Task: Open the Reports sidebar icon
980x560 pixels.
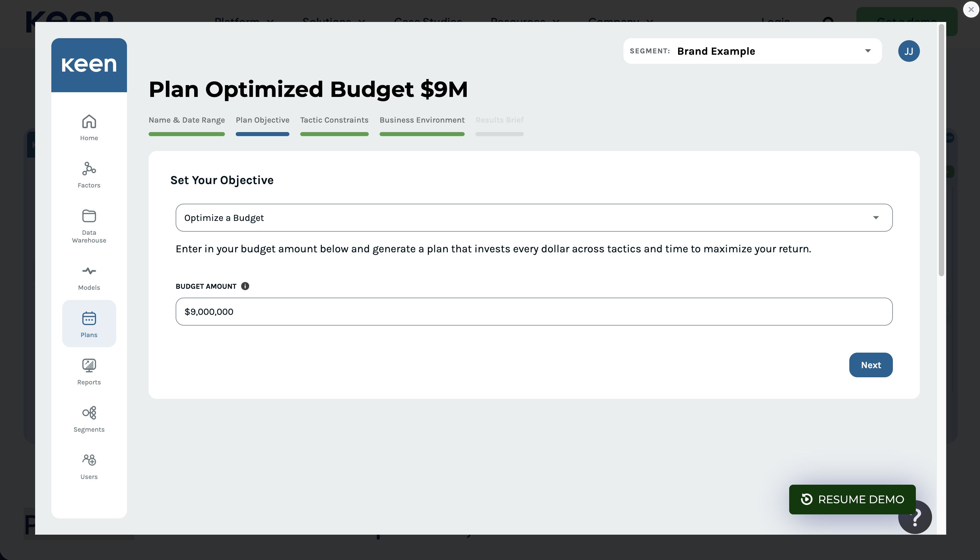Action: click(89, 366)
